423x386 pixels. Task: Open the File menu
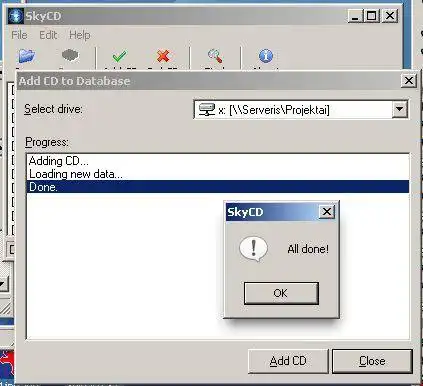19,35
